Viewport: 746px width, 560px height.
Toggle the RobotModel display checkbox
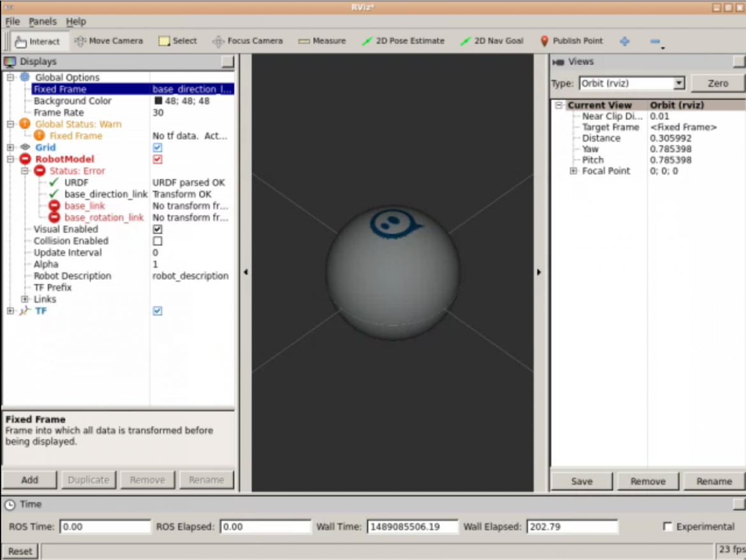[157, 159]
